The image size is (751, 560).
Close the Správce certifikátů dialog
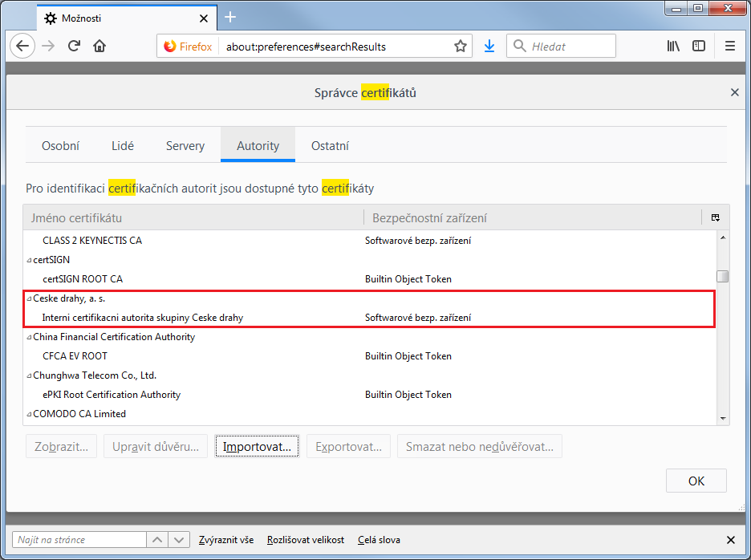(x=735, y=92)
